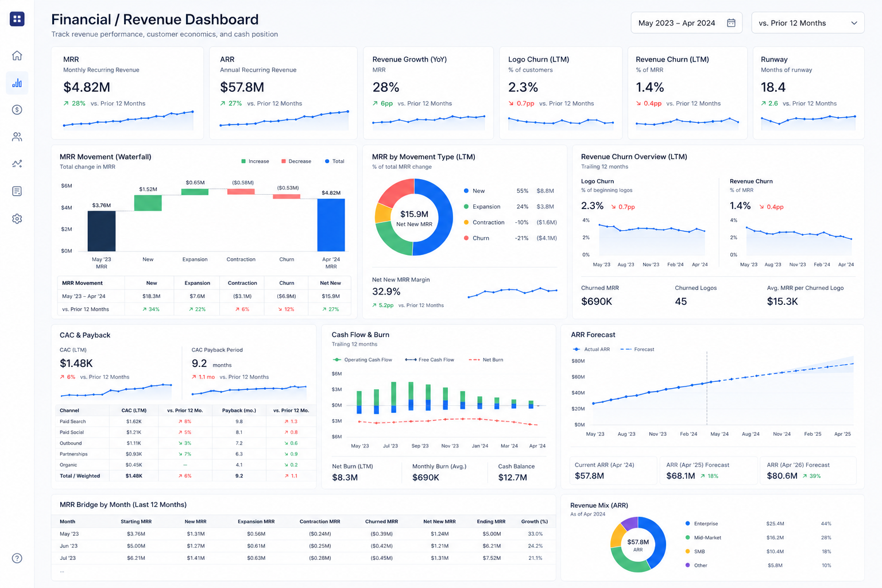882x588 pixels.
Task: Toggle the Decrease legend in waterfall chart
Action: 296,161
